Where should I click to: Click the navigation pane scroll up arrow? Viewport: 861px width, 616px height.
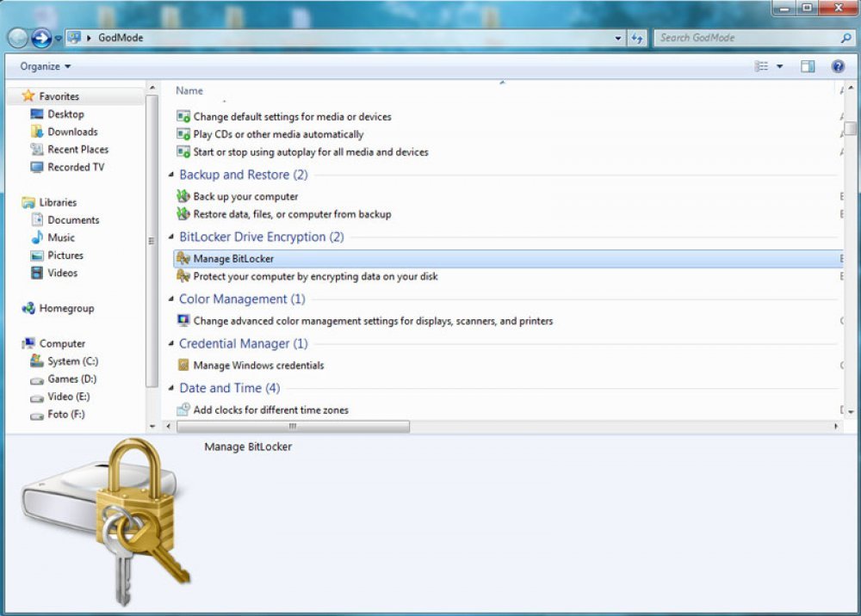[152, 88]
